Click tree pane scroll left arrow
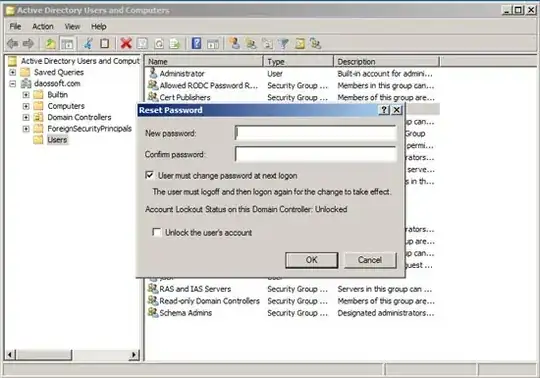 (x=10, y=355)
